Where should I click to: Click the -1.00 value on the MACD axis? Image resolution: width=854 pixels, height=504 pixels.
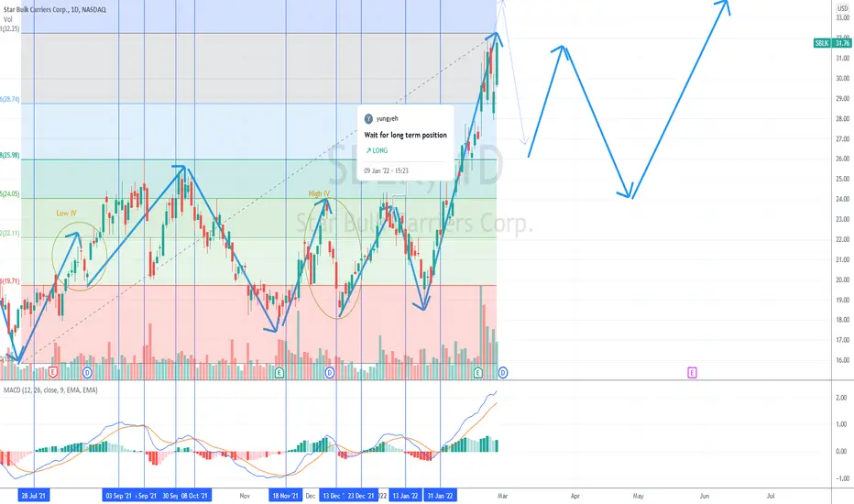click(840, 478)
